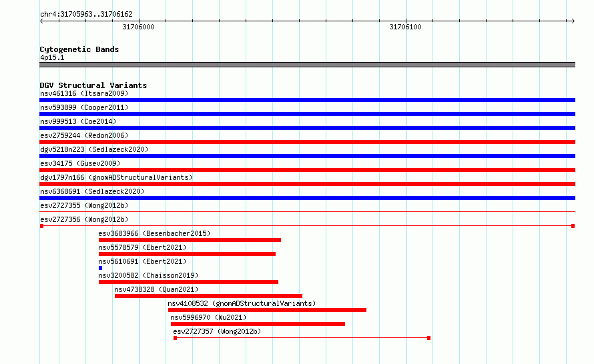Viewport: 594px width, 364px height.
Task: Click the 4p15.1 band label
Action: point(52,57)
